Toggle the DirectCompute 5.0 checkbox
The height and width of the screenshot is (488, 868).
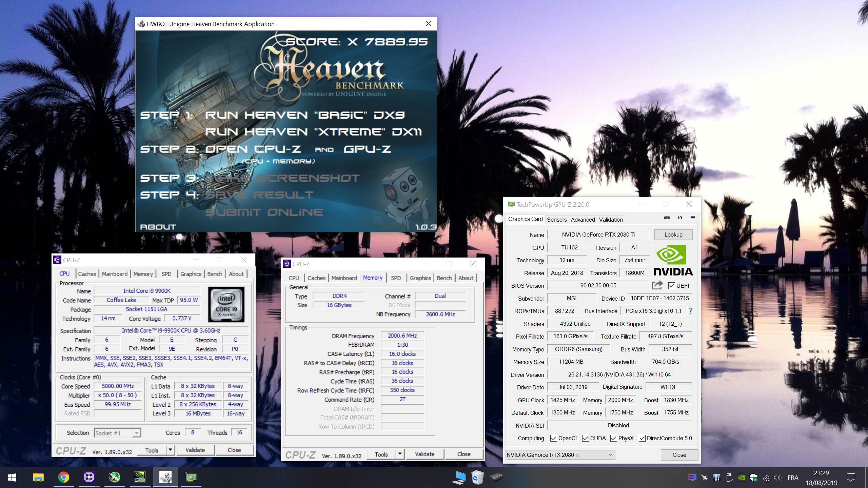pyautogui.click(x=642, y=438)
